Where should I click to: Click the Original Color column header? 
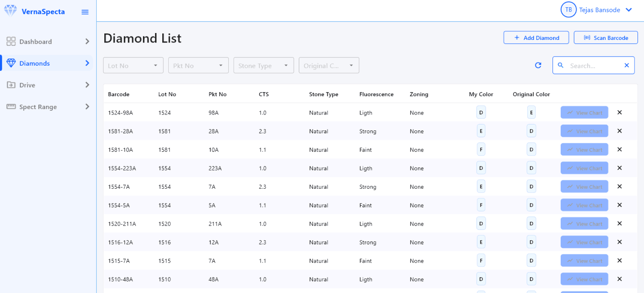(x=531, y=94)
